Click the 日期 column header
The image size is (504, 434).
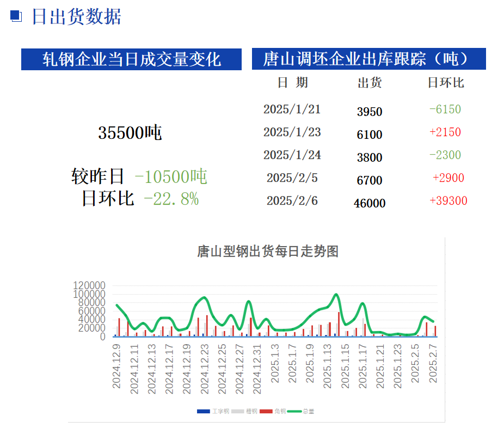[292, 82]
